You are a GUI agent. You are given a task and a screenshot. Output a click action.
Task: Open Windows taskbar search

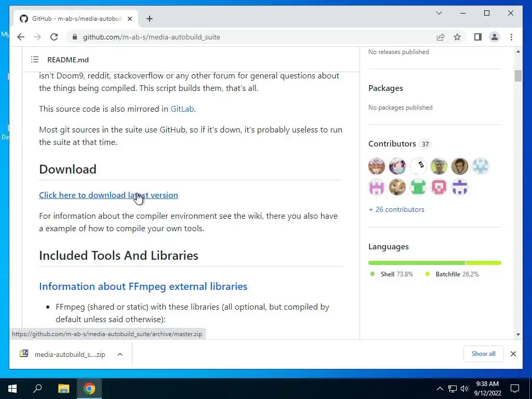pyautogui.click(x=37, y=389)
